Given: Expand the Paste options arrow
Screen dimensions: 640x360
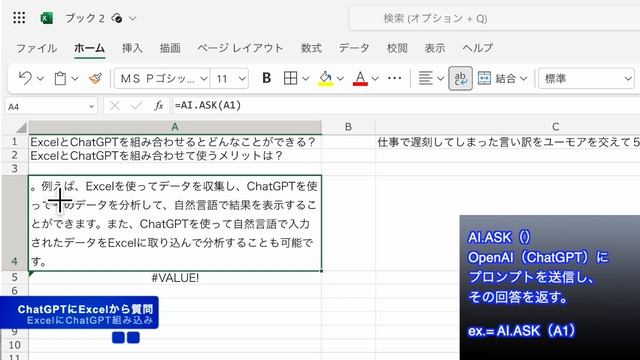Looking at the screenshot, I should 75,78.
